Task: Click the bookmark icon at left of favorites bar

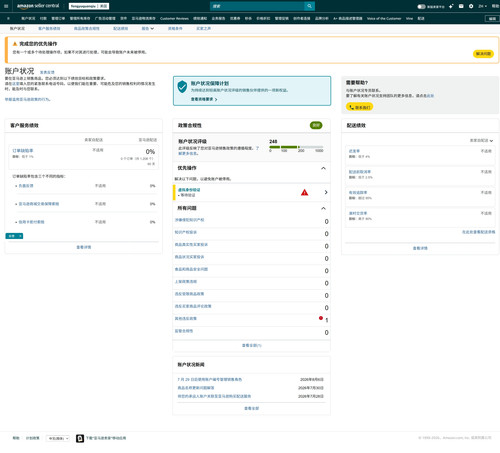Action: tap(8, 18)
